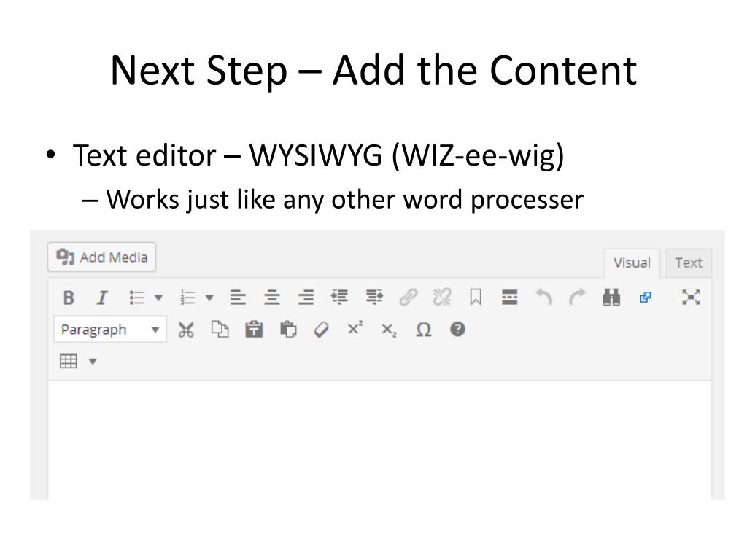Toggle distraction-free fullscreen mode

click(x=691, y=297)
